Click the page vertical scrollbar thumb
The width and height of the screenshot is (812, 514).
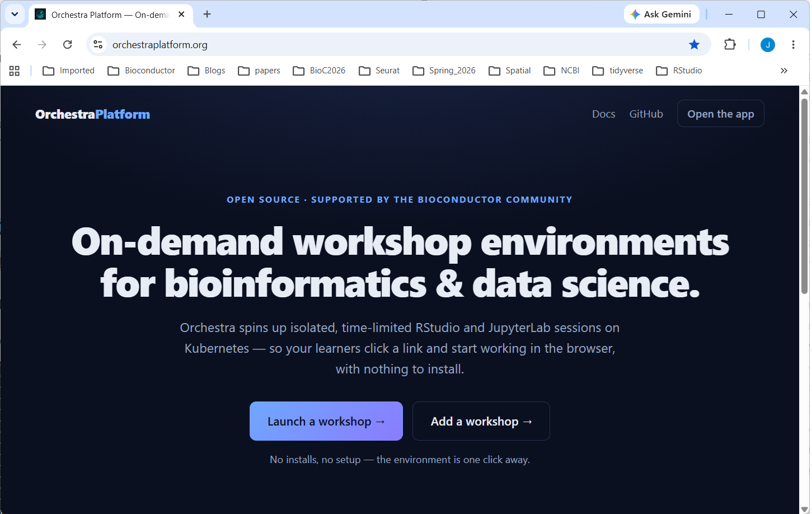pyautogui.click(x=805, y=196)
